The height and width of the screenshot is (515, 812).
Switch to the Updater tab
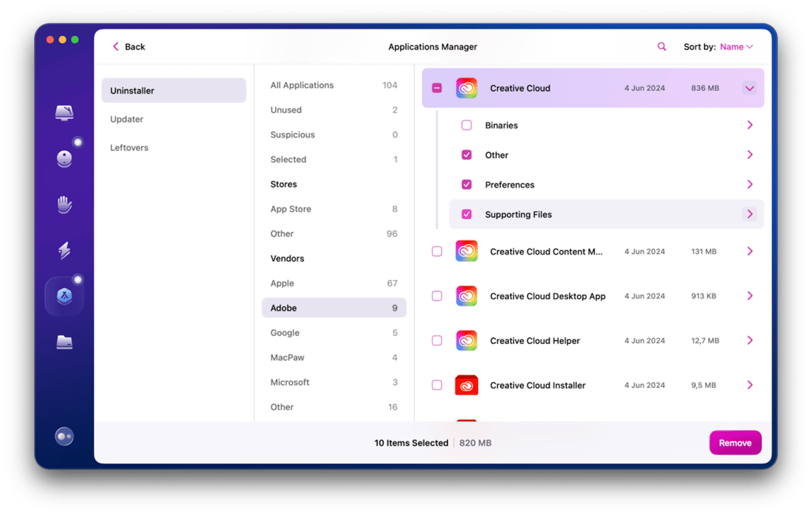point(127,120)
